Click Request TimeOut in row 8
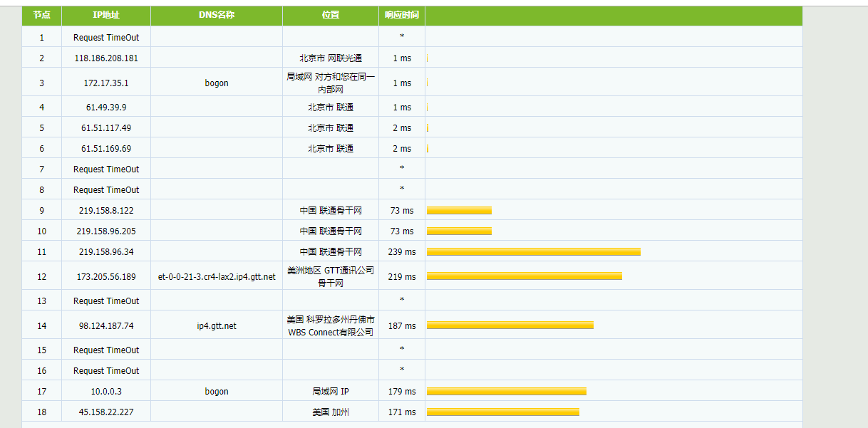Screen dimensions: 868x428 point(106,190)
